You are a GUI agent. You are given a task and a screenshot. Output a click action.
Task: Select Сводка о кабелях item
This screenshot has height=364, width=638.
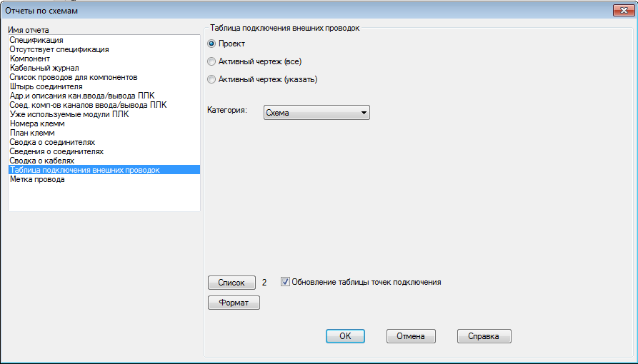(x=42, y=161)
